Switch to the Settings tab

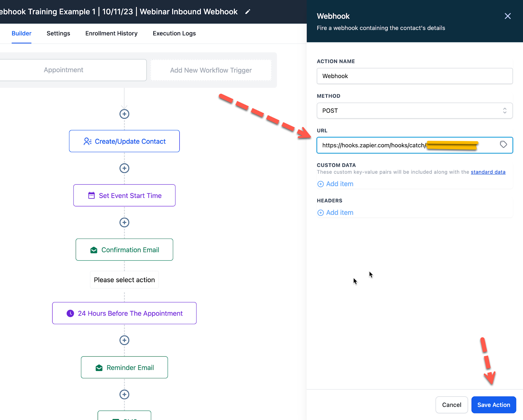58,33
